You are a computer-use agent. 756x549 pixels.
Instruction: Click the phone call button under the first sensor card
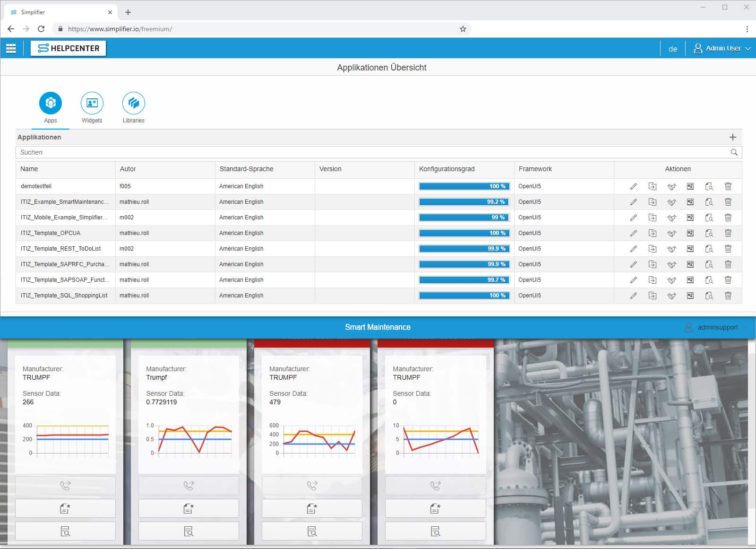click(65, 486)
